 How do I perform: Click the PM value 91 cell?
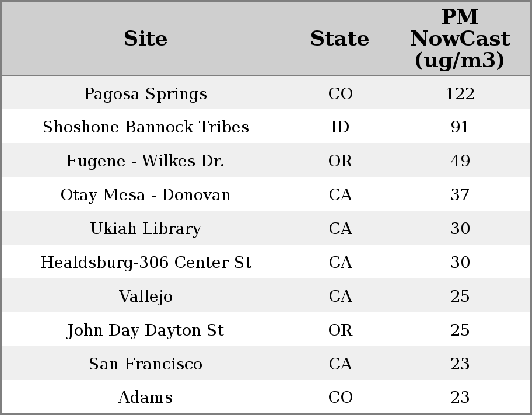[x=460, y=127]
